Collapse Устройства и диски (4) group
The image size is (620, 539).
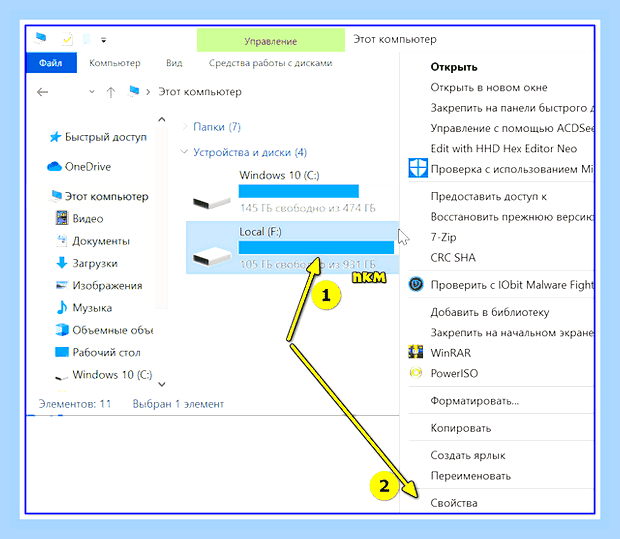click(250, 152)
